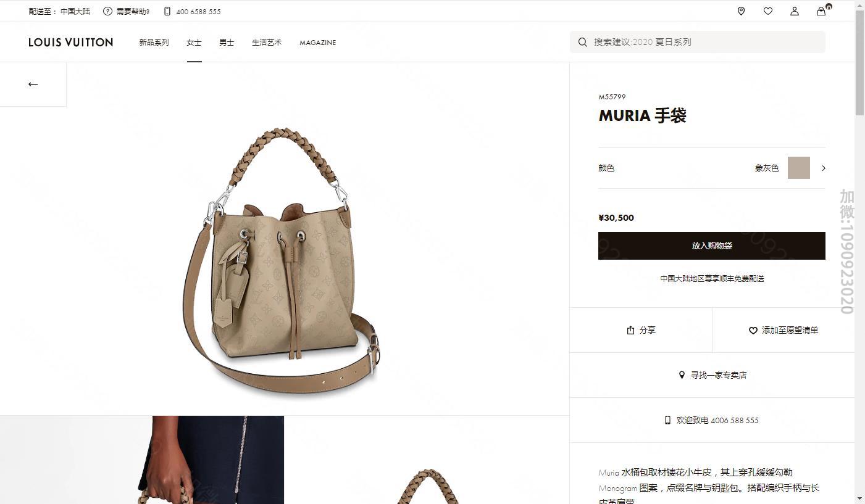Screen dimensions: 865x504
Task: Click the phone icon beside 400 6588 555
Action: pos(167,11)
